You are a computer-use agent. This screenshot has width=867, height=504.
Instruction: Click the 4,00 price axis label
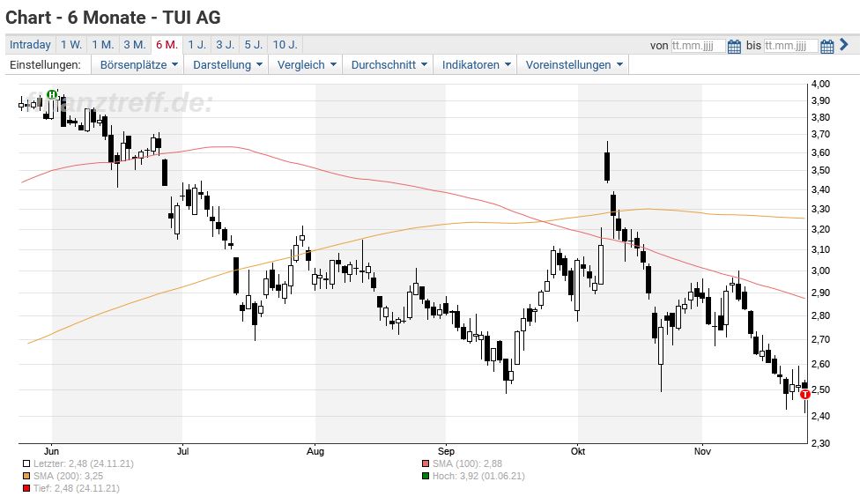(x=820, y=84)
